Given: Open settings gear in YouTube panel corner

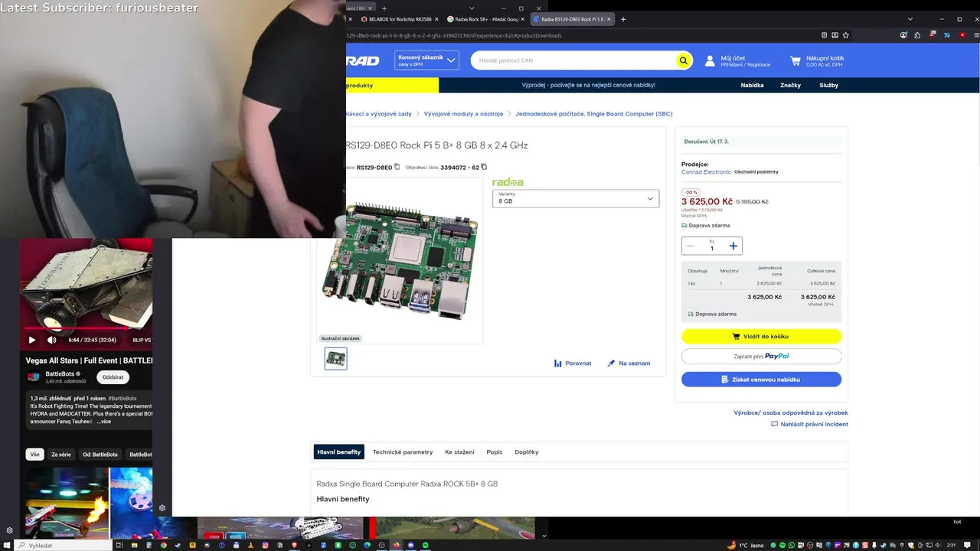Looking at the screenshot, I should click(x=162, y=508).
